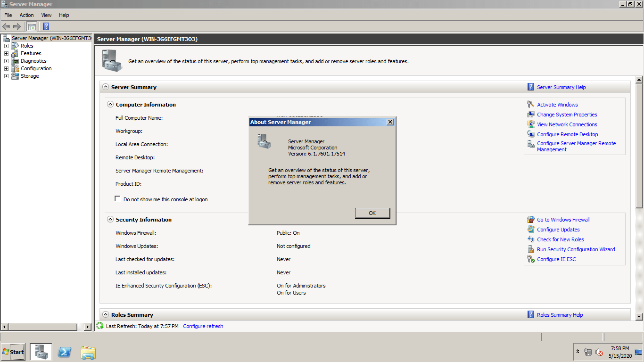
Task: Check 'Do not show me this console at logon'
Action: (117, 199)
